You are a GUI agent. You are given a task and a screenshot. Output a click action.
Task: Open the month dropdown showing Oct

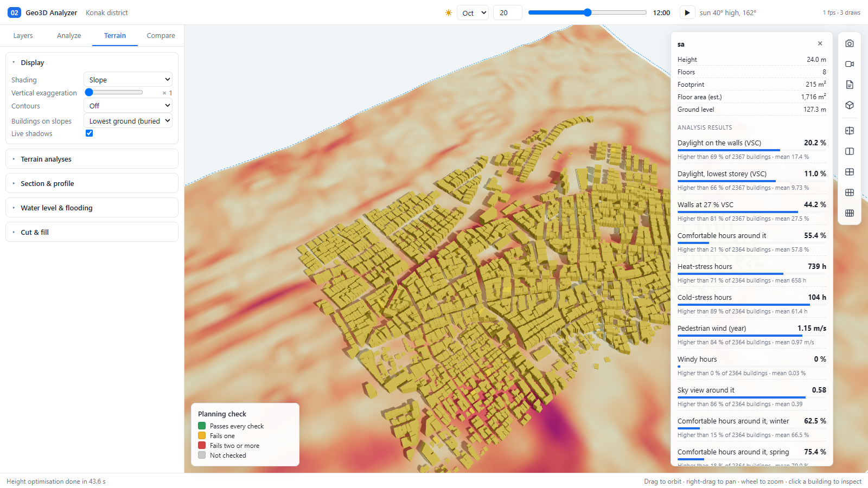pyautogui.click(x=473, y=12)
